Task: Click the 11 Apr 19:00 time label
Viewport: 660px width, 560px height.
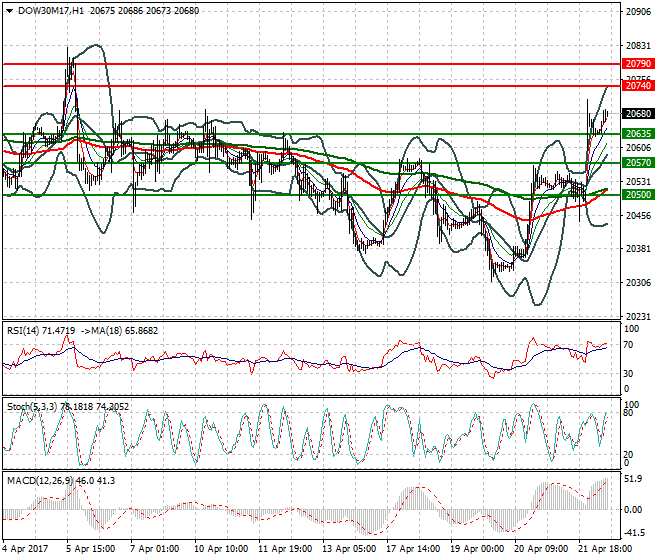Action: pyautogui.click(x=285, y=549)
